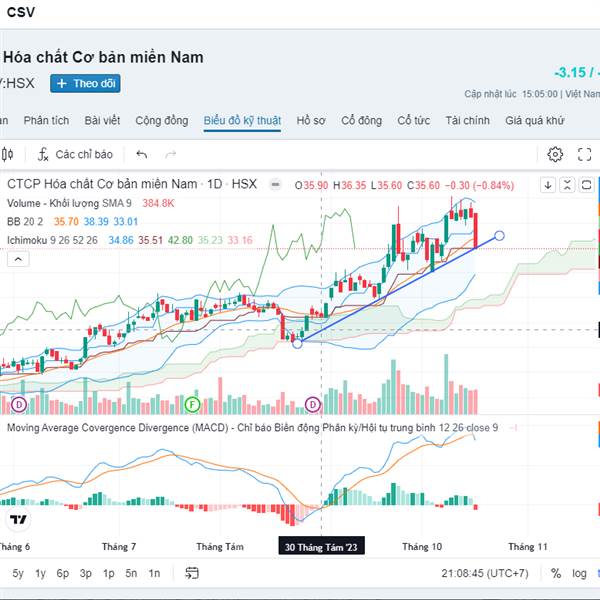The width and height of the screenshot is (600, 600).
Task: Click the 30 Tháng Tám '23 date label
Action: click(321, 547)
